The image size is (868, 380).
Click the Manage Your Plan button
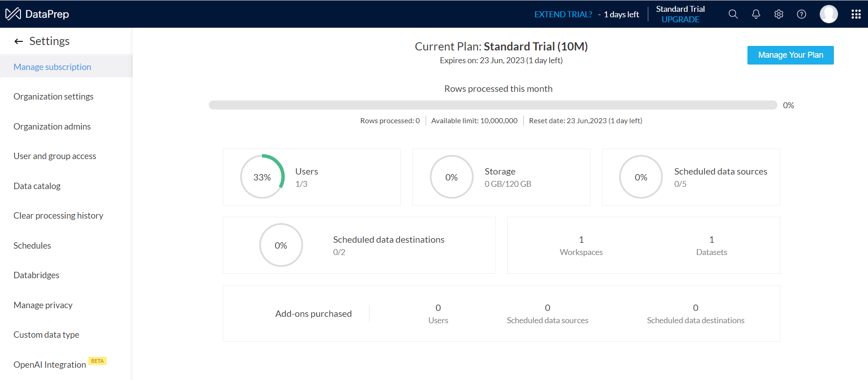(x=790, y=55)
